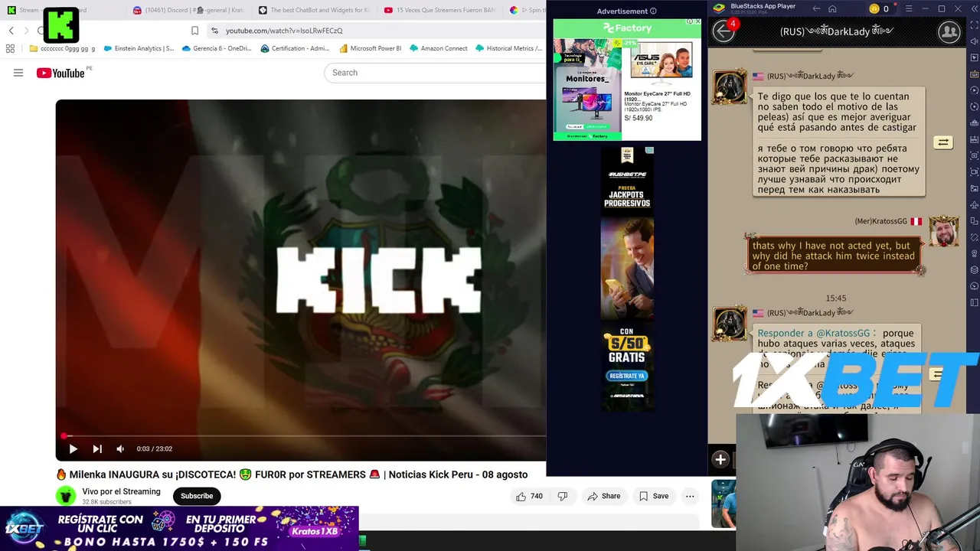Go back in the browser
Image resolution: width=980 pixels, height=551 pixels.
[11, 31]
